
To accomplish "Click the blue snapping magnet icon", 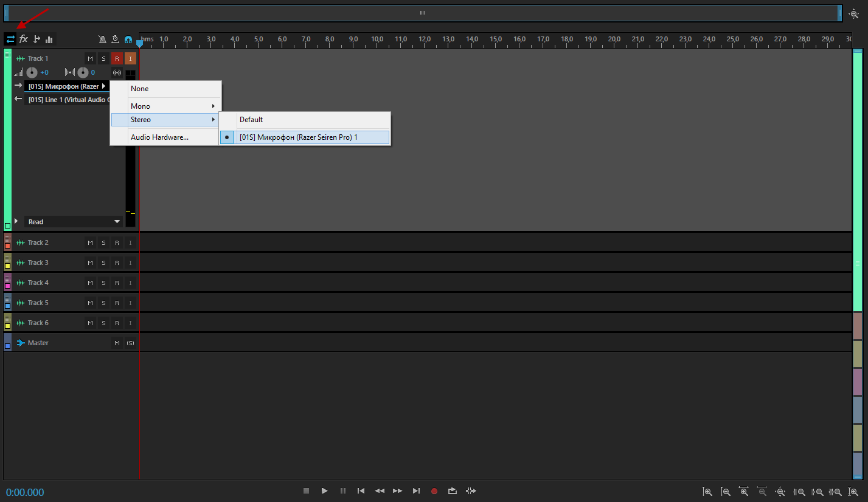I will pos(128,40).
